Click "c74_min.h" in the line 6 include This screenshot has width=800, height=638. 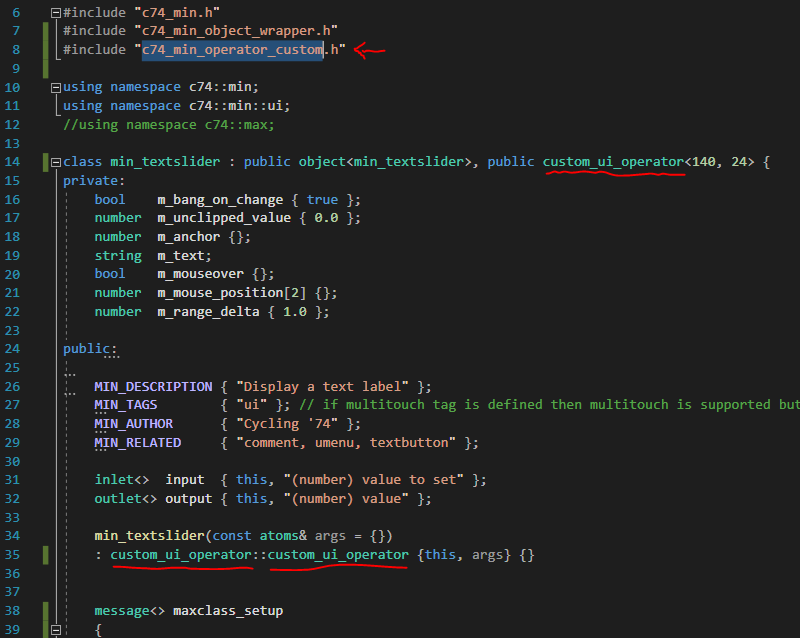click(x=177, y=12)
